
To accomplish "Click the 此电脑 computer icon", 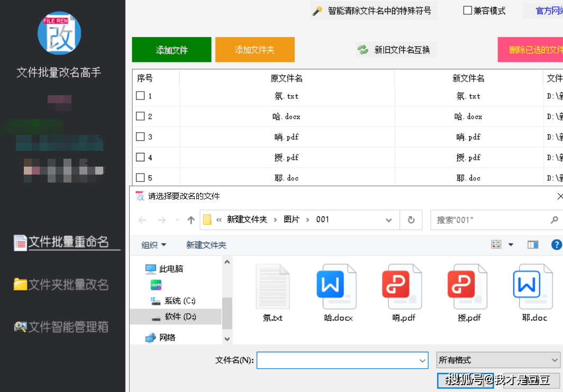I will pos(150,269).
